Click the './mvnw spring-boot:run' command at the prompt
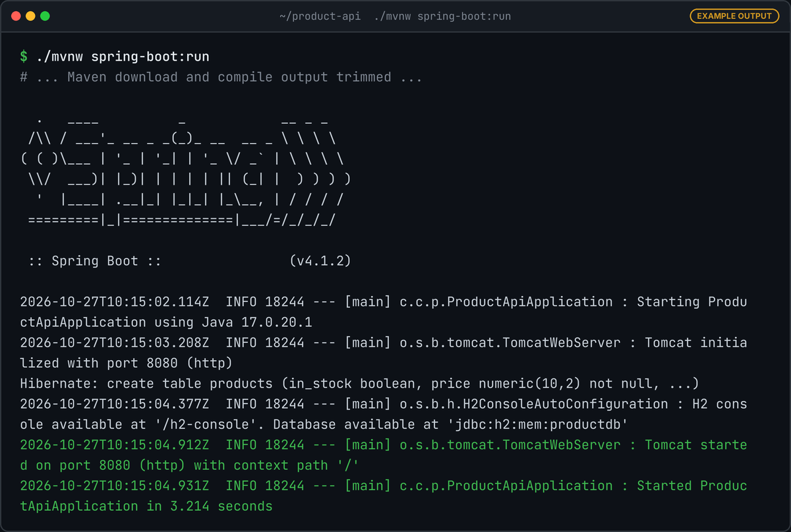 (x=123, y=57)
